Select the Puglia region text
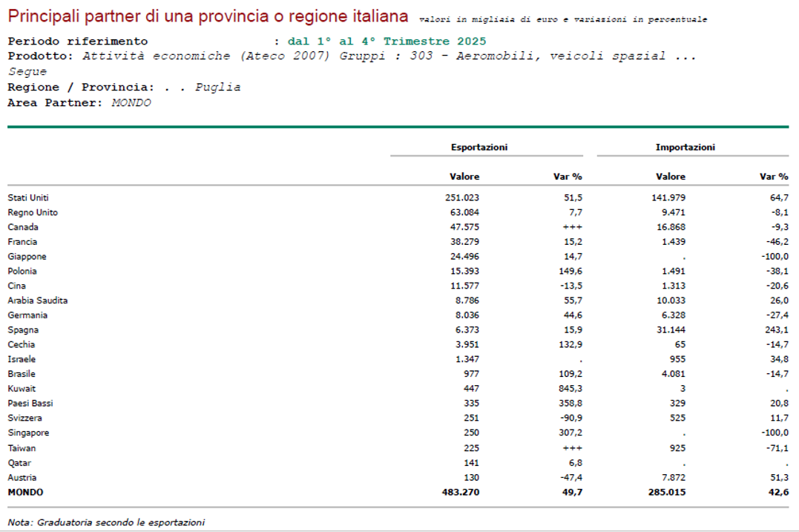 click(217, 88)
